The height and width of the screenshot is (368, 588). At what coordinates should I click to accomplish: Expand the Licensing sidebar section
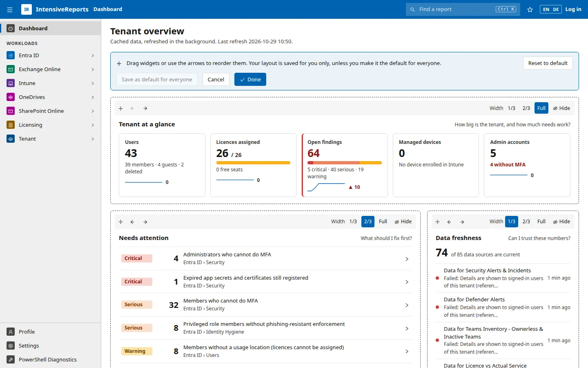click(93, 125)
